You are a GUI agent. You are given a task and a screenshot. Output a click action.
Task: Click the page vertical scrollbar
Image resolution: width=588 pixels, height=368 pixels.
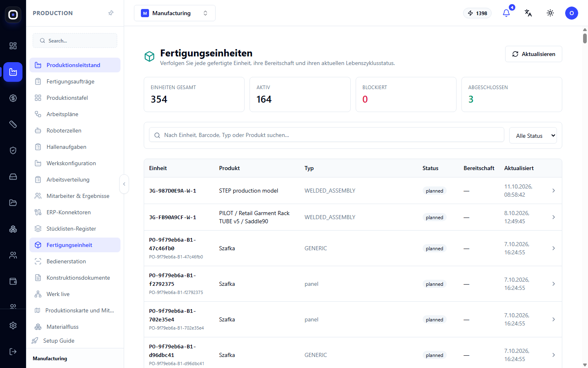pyautogui.click(x=585, y=38)
